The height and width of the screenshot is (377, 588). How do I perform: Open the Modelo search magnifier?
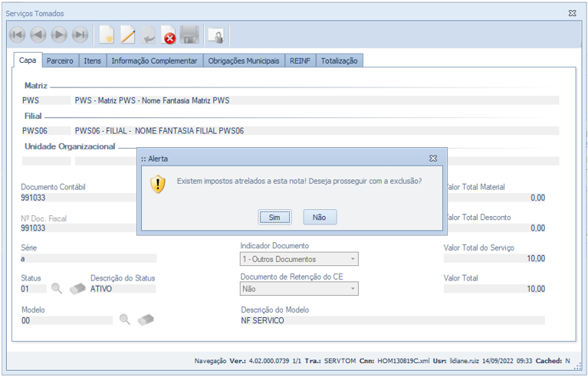pyautogui.click(x=125, y=320)
